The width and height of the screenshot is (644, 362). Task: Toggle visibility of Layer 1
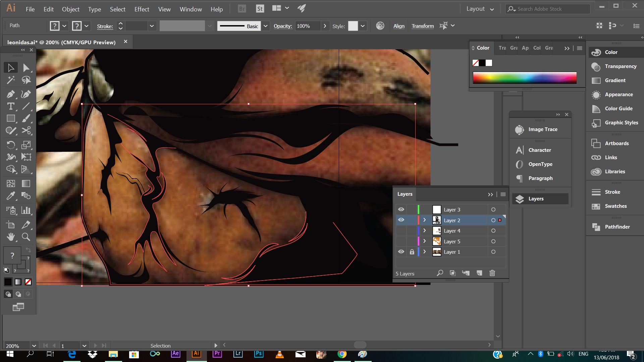coord(401,252)
